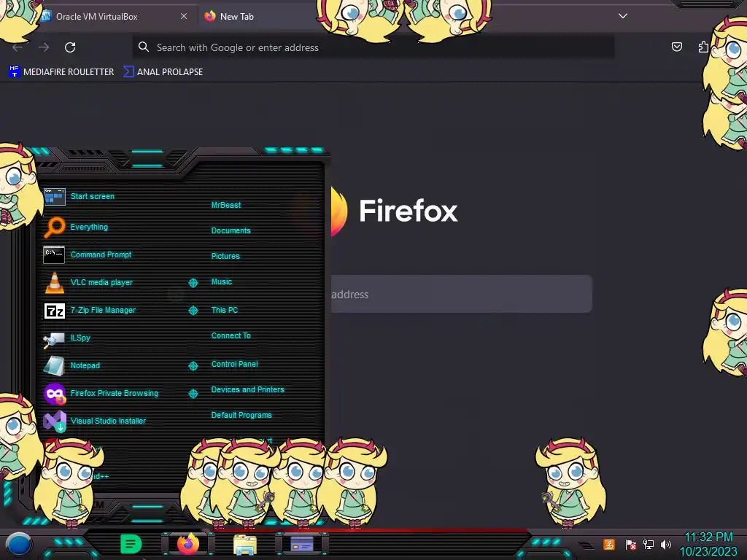Expand Notepad jump list arrow
The height and width of the screenshot is (560, 747).
pyautogui.click(x=193, y=366)
